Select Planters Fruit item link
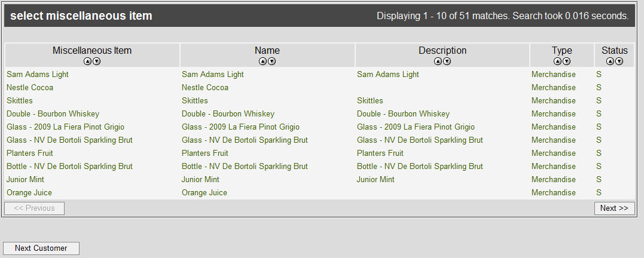This screenshot has height=258, width=644. pos(29,153)
